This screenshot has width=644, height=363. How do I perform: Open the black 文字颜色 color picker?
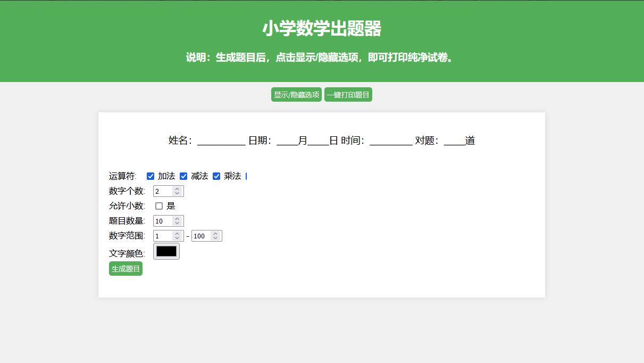pyautogui.click(x=166, y=251)
